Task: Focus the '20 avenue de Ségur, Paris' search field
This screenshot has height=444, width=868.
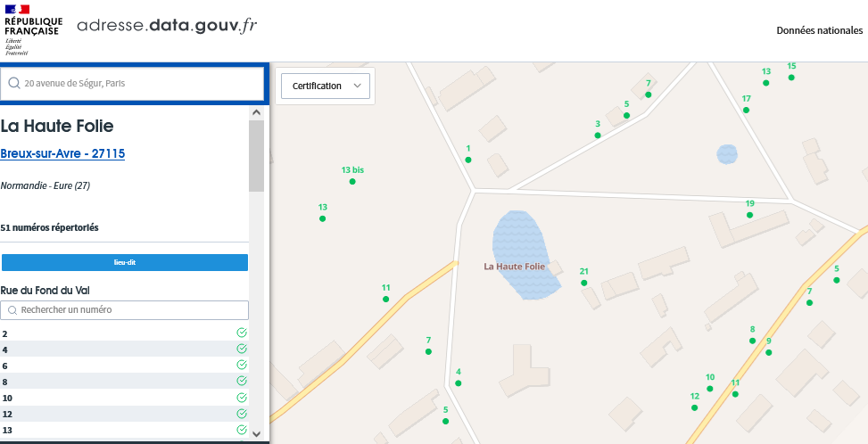Action: [x=132, y=84]
